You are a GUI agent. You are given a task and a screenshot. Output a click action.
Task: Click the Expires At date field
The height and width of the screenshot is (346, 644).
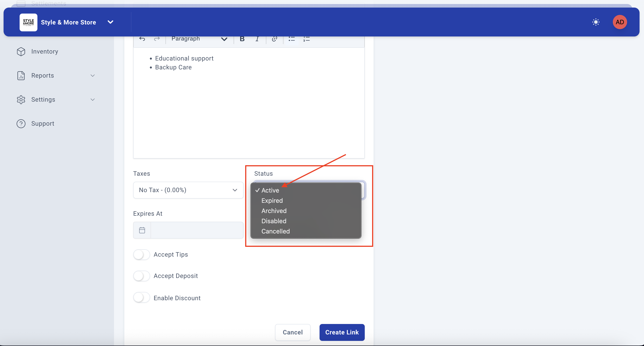[x=197, y=230]
